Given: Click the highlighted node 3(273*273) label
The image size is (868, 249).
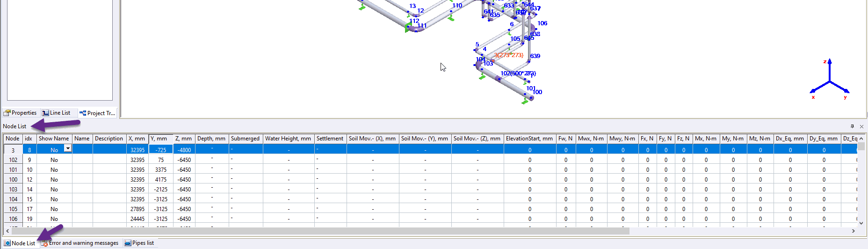Looking at the screenshot, I should click(x=509, y=55).
